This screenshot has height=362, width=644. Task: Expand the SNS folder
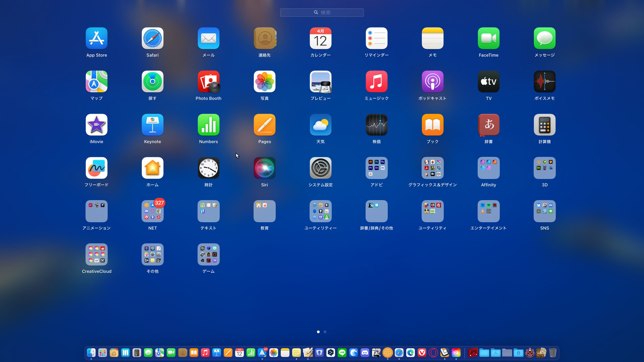(545, 211)
